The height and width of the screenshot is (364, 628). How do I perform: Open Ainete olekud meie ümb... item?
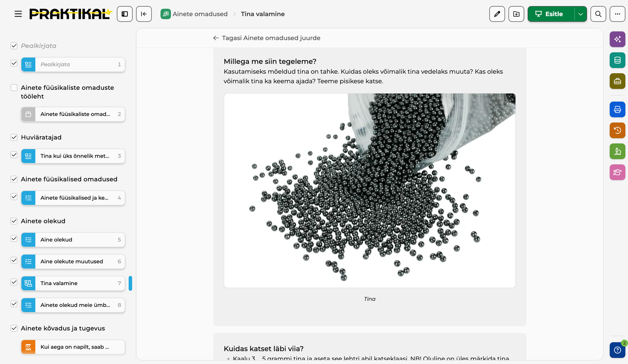tap(73, 305)
